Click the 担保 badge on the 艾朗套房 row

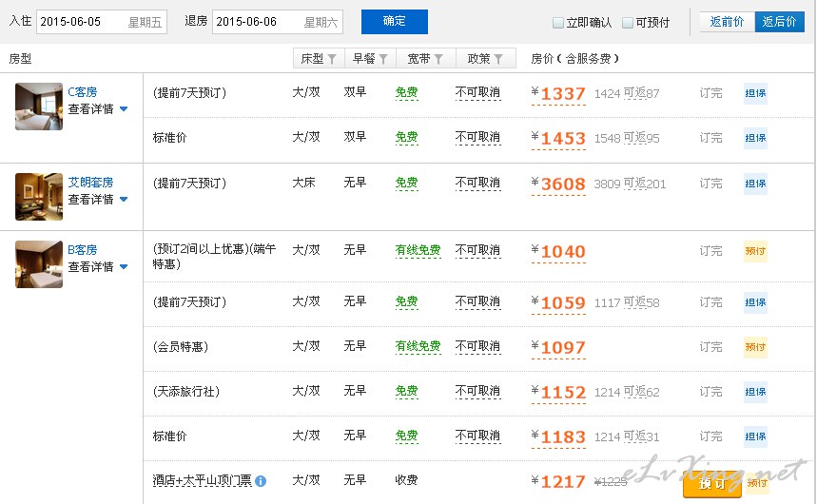[755, 184]
